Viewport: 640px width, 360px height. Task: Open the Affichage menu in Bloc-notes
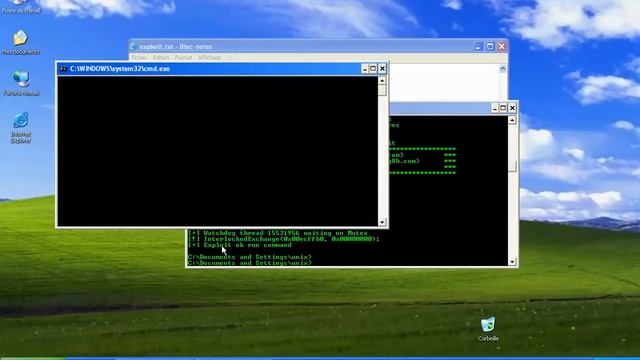(x=210, y=58)
